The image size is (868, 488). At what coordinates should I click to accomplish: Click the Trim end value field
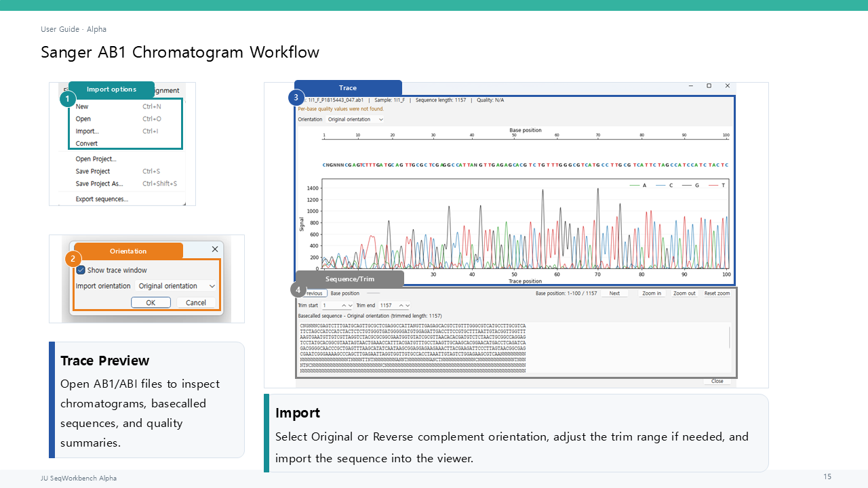[x=388, y=306]
